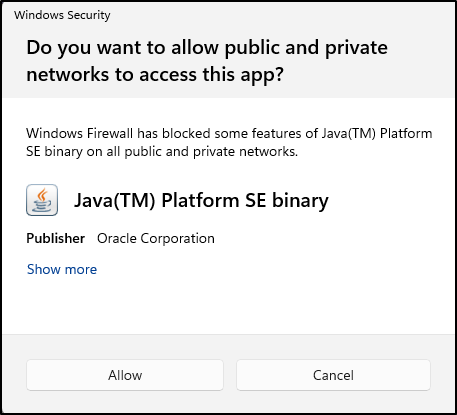Select the Oracle Corporation publisher name
The width and height of the screenshot is (457, 415).
tap(156, 239)
